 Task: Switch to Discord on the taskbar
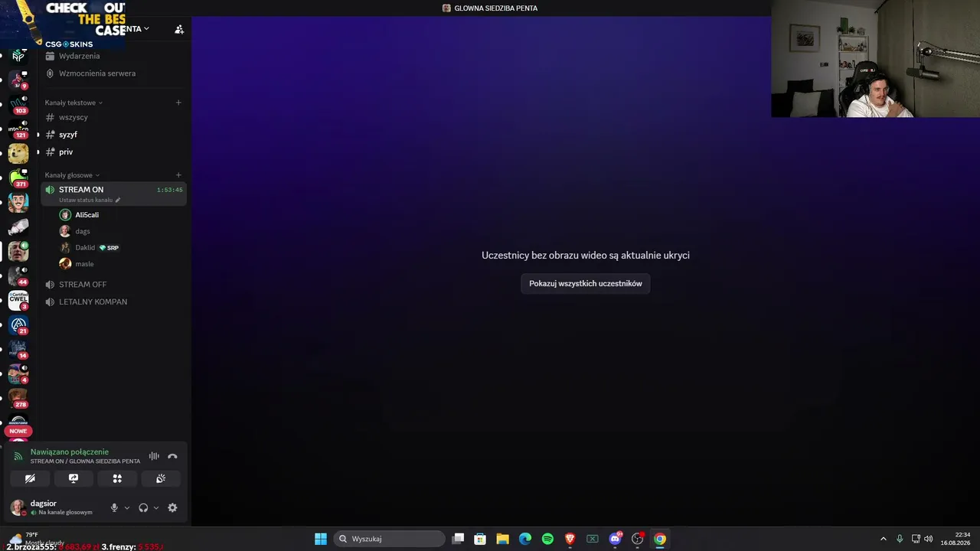tap(615, 539)
